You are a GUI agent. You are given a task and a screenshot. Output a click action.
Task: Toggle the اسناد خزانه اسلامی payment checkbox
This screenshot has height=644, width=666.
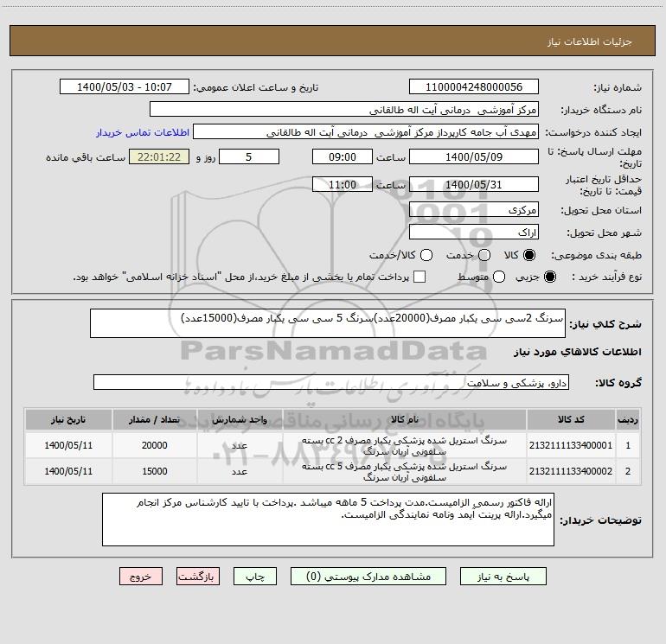click(x=419, y=277)
